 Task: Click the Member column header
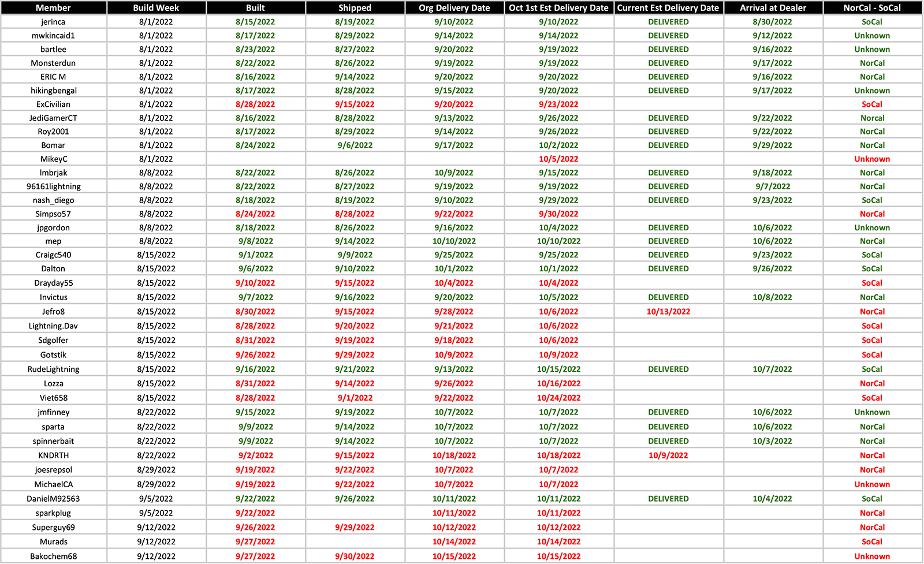(54, 8)
